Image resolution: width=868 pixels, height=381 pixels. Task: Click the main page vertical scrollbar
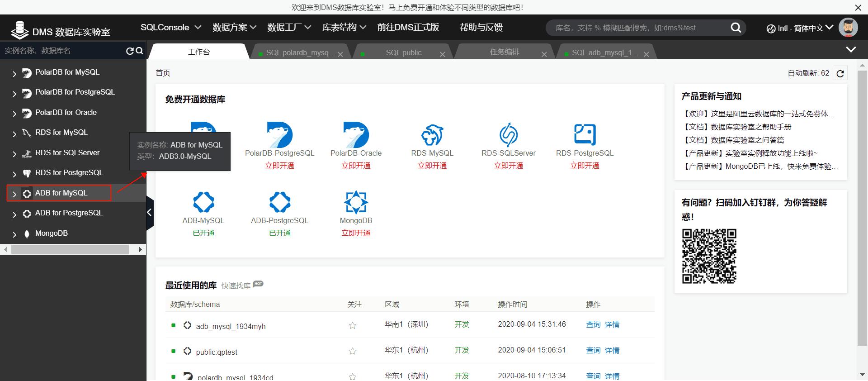click(862, 208)
